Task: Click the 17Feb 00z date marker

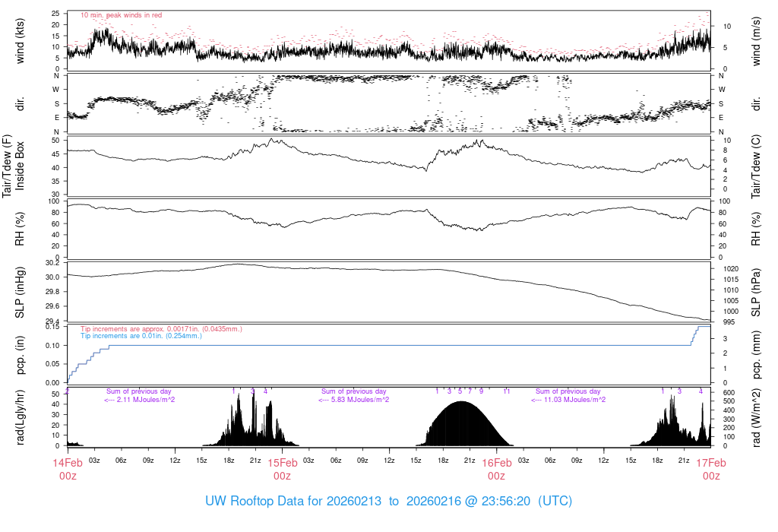Action: tap(710, 468)
